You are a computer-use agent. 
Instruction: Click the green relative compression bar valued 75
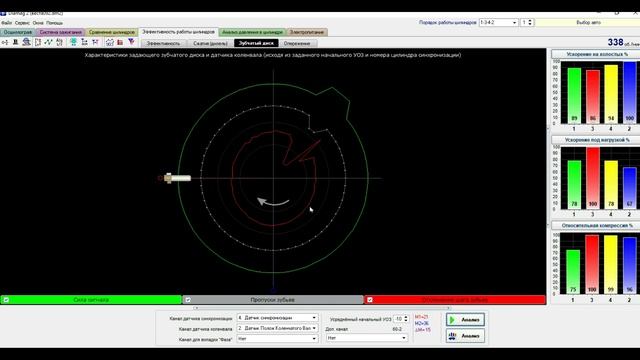pyautogui.click(x=573, y=272)
